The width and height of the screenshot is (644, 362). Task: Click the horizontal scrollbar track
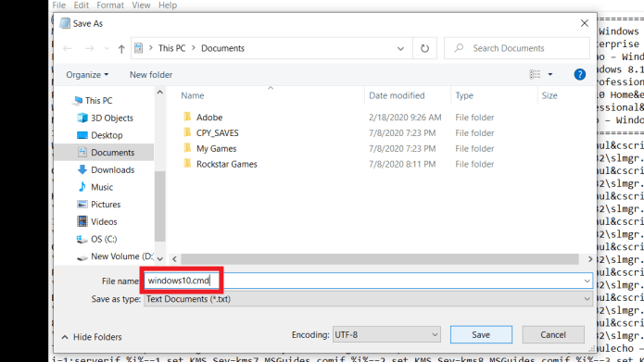[x=380, y=259]
